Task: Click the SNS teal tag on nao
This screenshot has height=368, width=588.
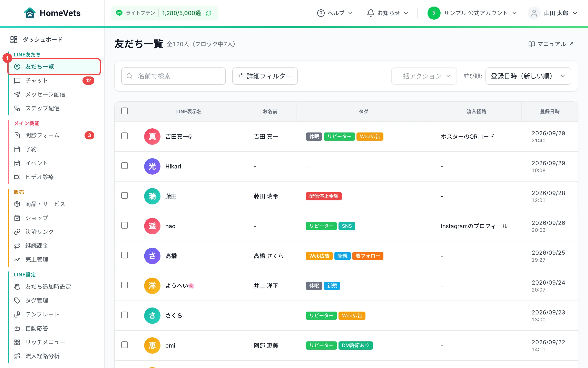Action: [x=347, y=226]
